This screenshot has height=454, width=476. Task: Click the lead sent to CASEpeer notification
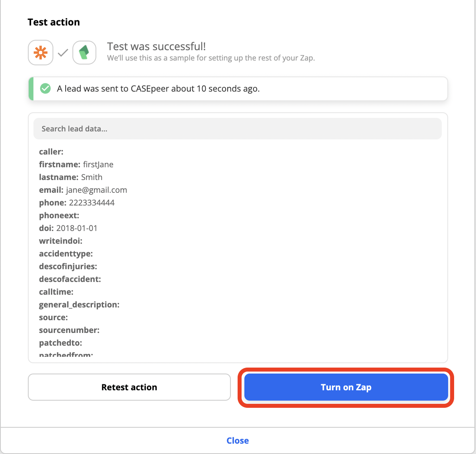(238, 89)
